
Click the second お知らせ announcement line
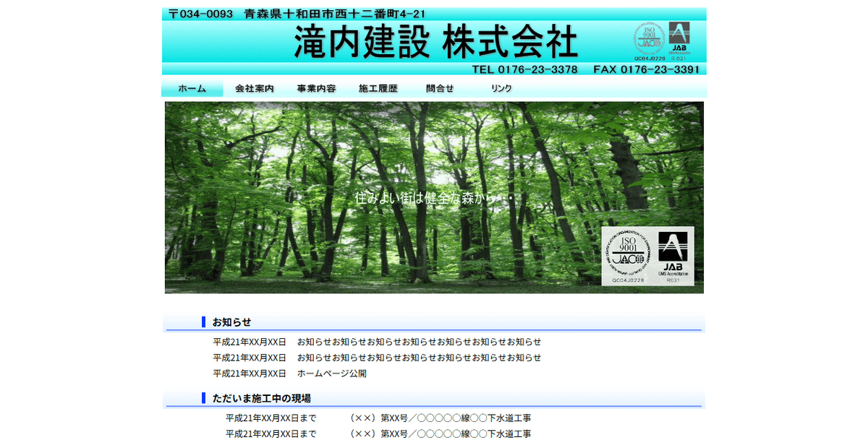point(420,358)
